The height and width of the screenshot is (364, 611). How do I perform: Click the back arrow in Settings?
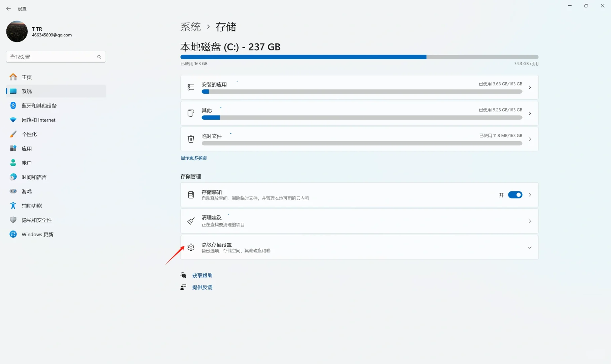pos(8,8)
